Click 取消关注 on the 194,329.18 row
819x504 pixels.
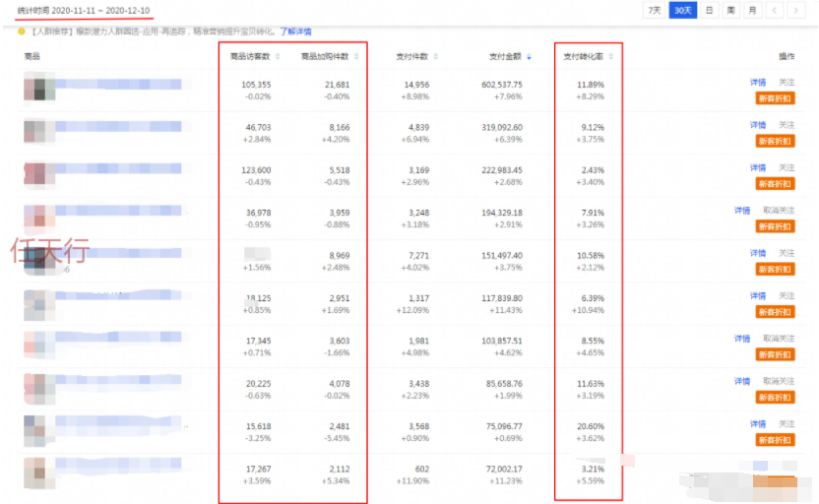(x=779, y=211)
